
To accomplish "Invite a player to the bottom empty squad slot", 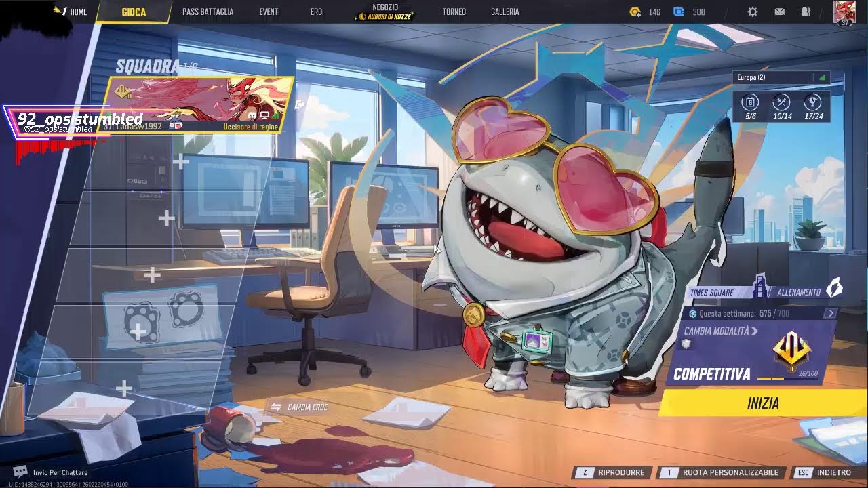I will 123,388.
